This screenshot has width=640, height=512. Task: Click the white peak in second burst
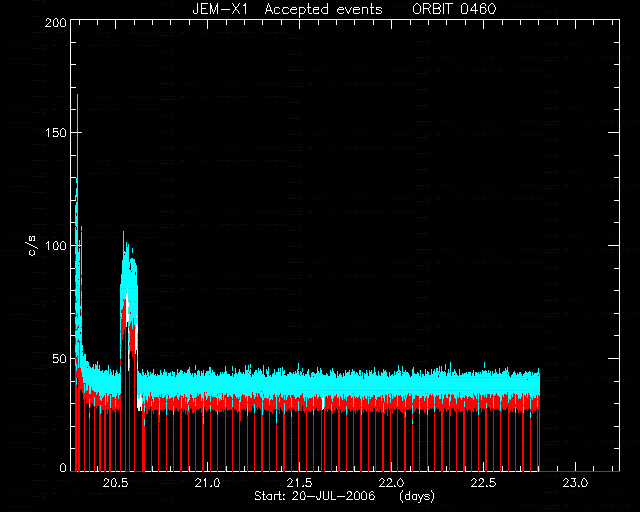(127, 304)
